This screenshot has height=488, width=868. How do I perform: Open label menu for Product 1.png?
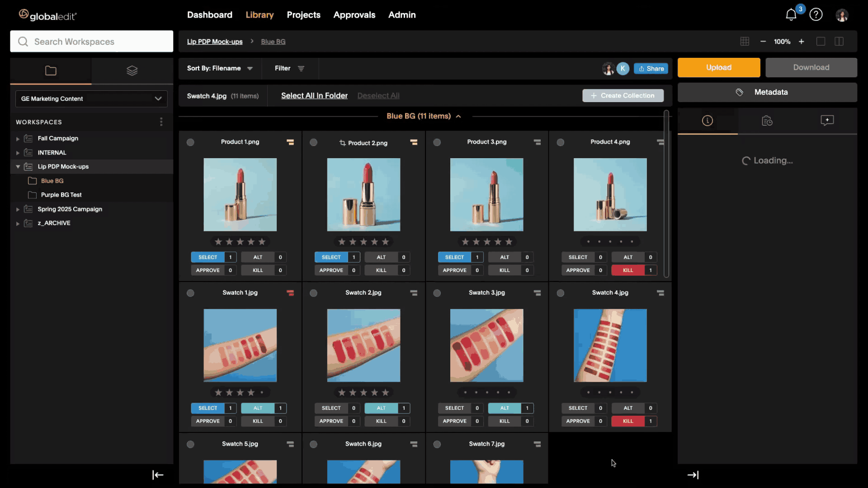290,142
